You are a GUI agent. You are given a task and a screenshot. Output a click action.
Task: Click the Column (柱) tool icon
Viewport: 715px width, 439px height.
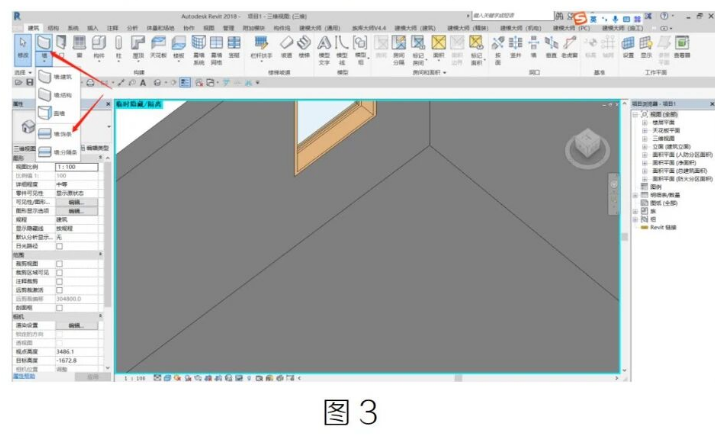[x=119, y=43]
